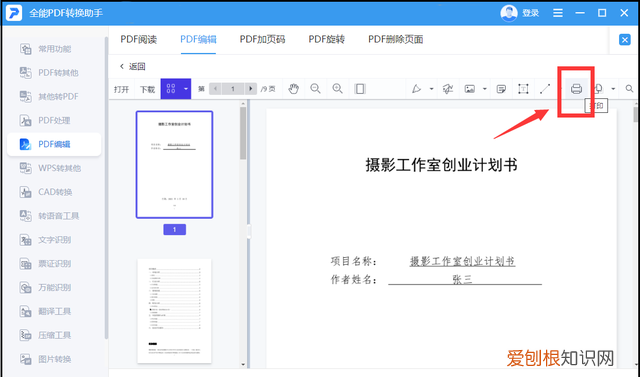Switch to the PDF加页码 tab

point(262,39)
